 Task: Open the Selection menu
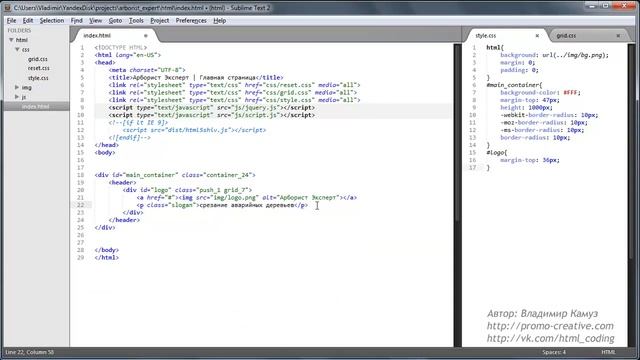click(52, 20)
